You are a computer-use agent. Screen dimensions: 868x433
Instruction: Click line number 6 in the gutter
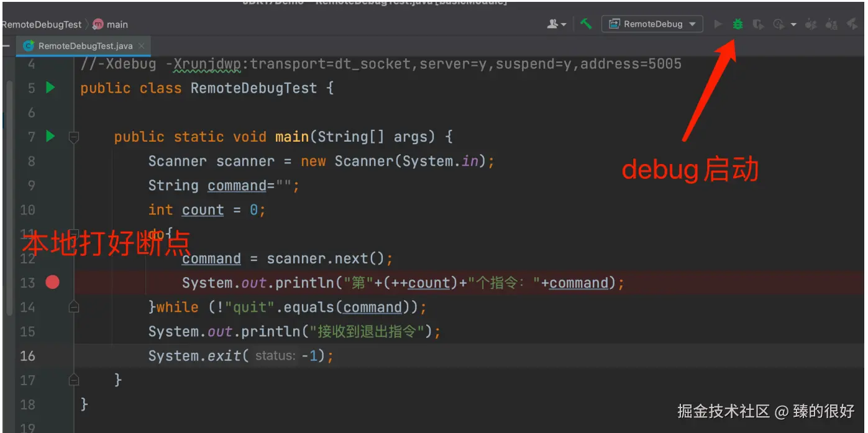click(32, 112)
